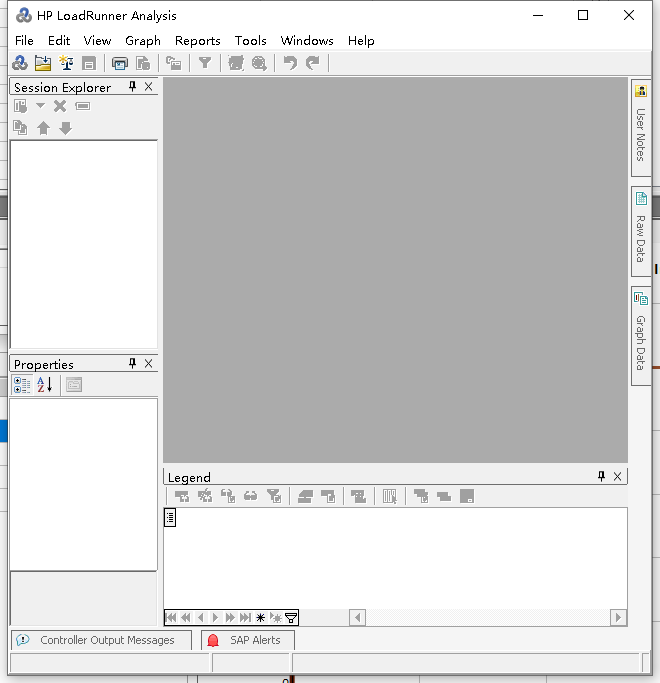Click the Legend scrollbar left arrow

[x=357, y=618]
